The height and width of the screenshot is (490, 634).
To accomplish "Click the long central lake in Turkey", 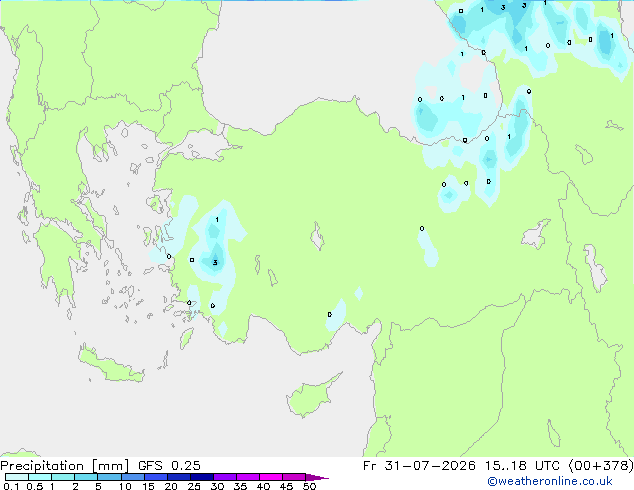I will click(317, 237).
